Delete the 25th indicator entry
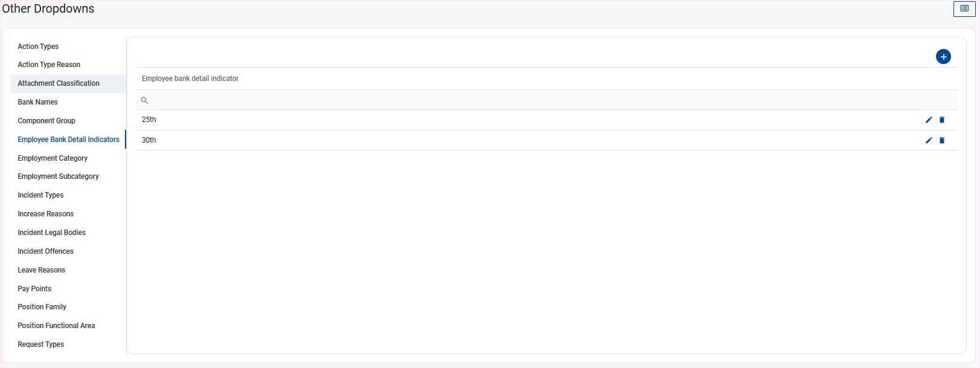 coord(942,120)
